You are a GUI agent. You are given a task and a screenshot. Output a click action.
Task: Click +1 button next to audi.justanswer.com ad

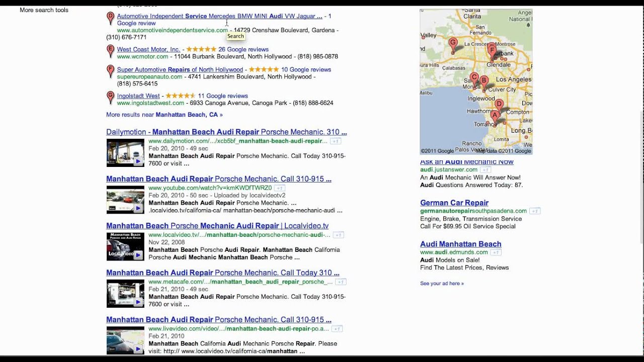(485, 170)
